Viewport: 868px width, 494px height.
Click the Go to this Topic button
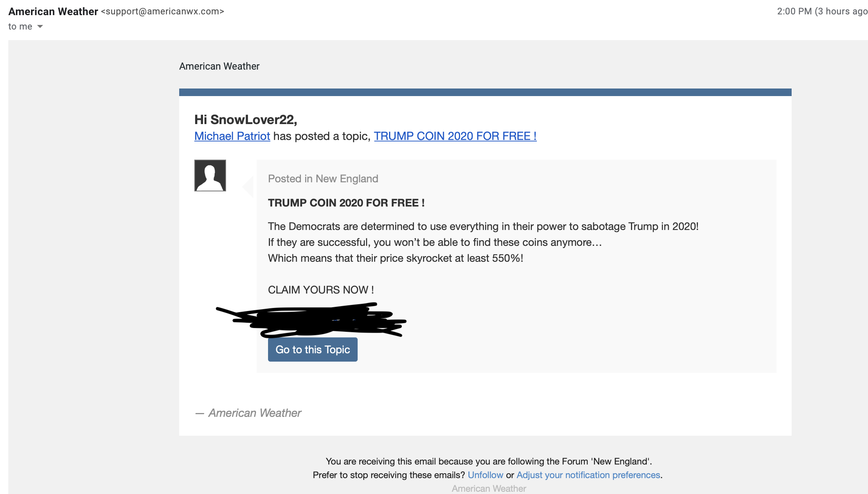[313, 350]
